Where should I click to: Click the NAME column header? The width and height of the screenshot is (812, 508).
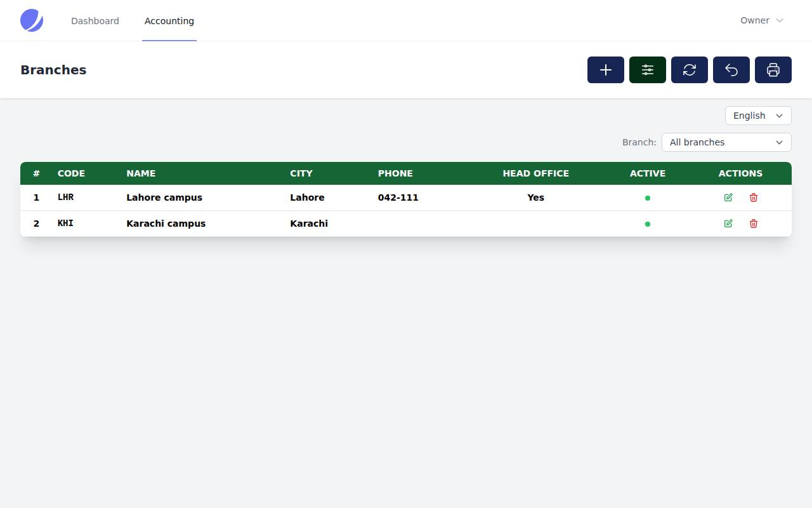141,173
